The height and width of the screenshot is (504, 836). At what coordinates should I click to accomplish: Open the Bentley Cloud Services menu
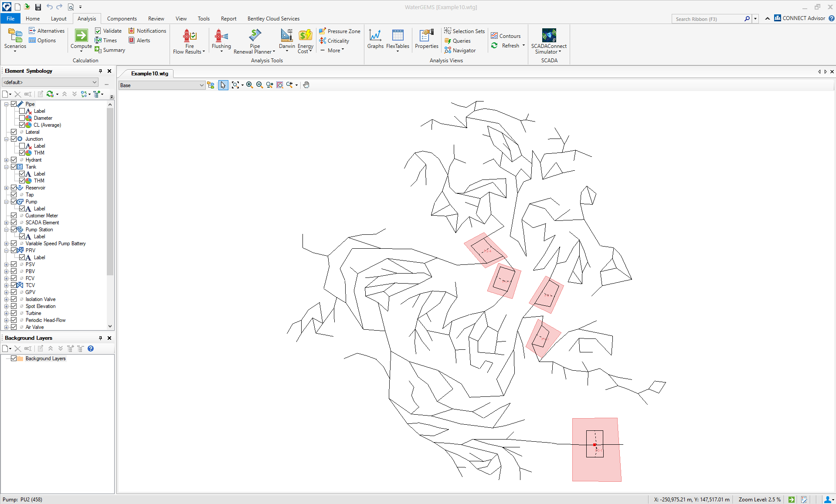pyautogui.click(x=273, y=18)
